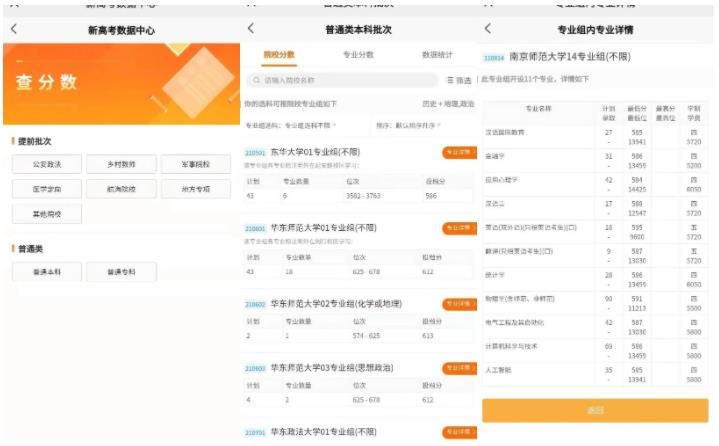Open the 航海院校 category
The image size is (719, 446).
[x=121, y=189]
